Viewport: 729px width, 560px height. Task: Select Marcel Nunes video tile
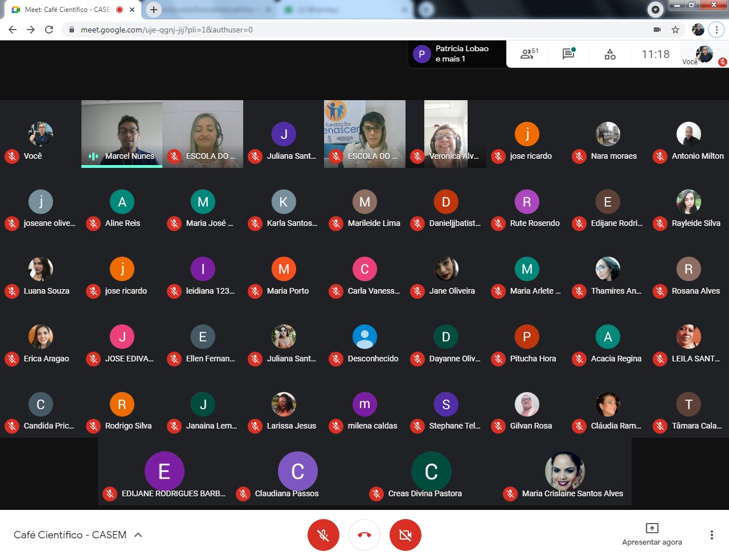click(x=122, y=134)
